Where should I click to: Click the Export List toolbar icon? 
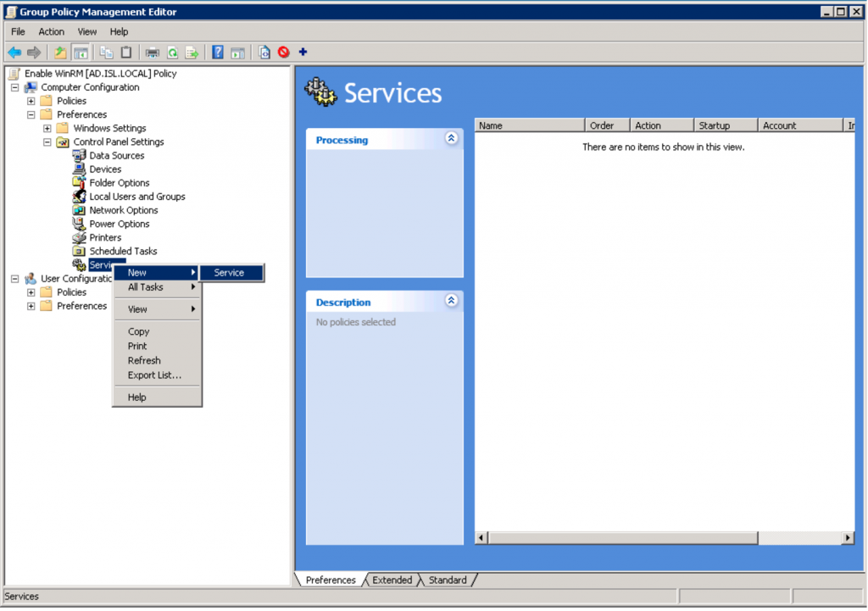(x=192, y=52)
